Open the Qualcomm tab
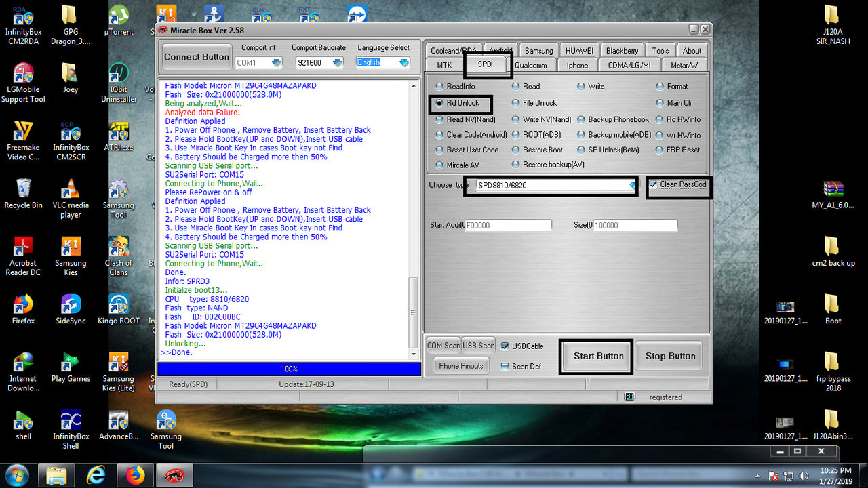 531,65
